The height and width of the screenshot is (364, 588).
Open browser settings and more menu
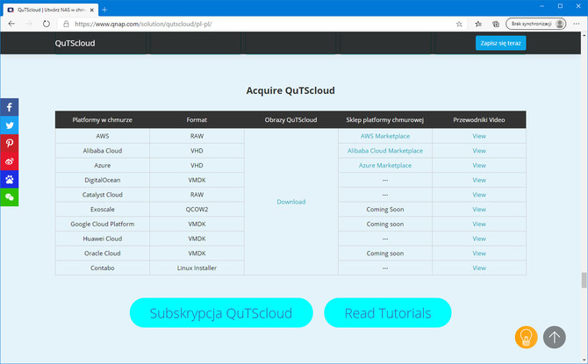577,24
